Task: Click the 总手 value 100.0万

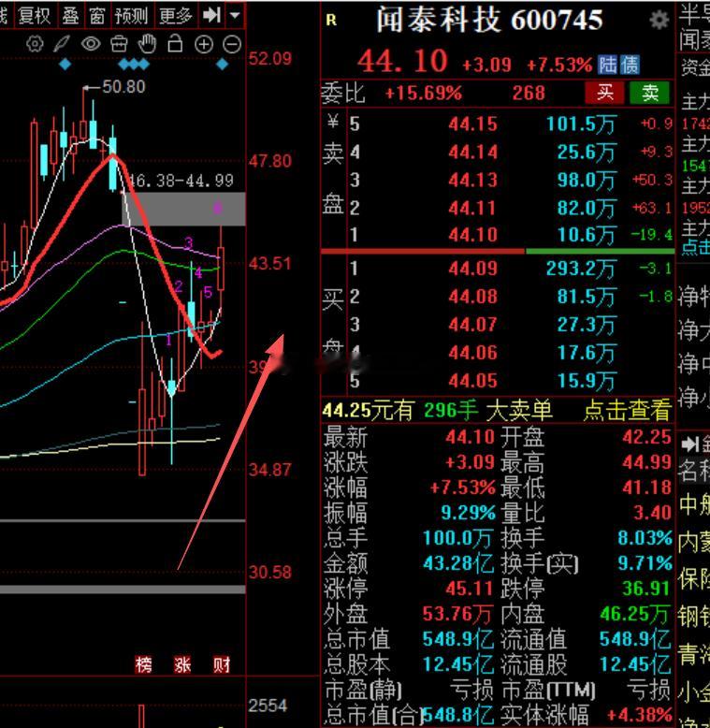Action: click(x=457, y=538)
